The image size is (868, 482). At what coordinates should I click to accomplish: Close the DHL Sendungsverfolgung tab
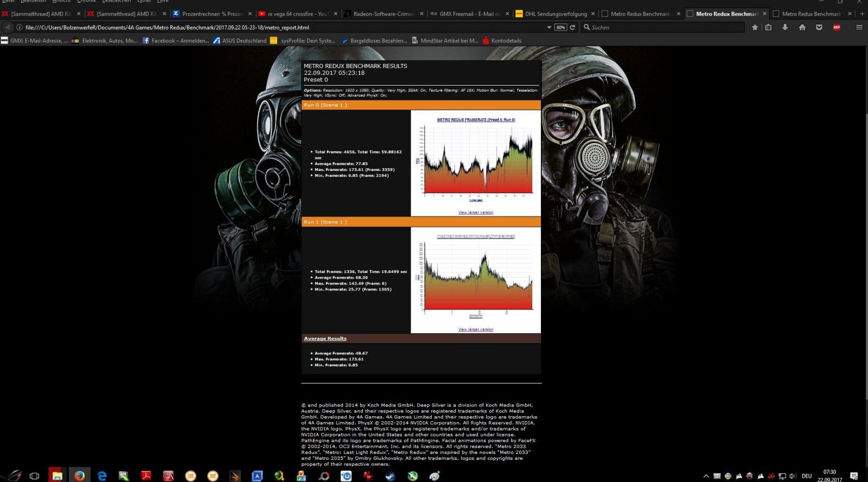coord(592,14)
